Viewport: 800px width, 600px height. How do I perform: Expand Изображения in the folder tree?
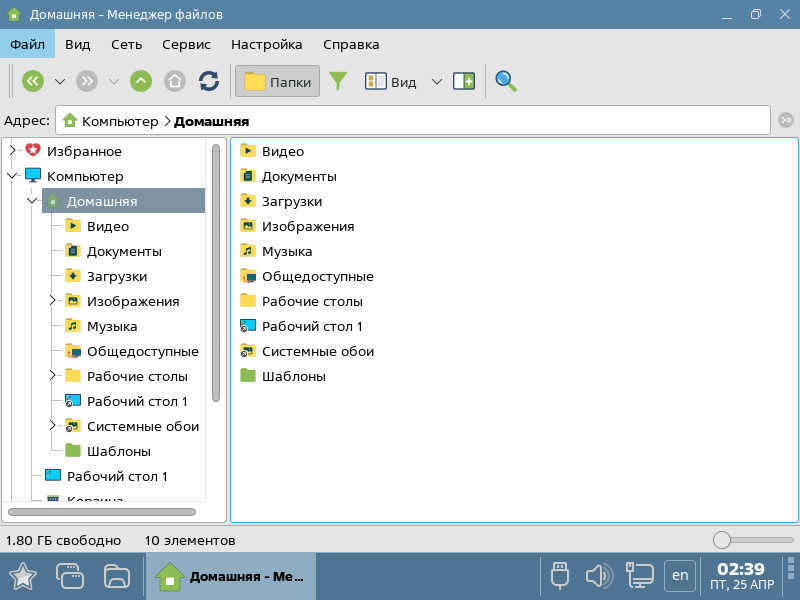[x=53, y=301]
